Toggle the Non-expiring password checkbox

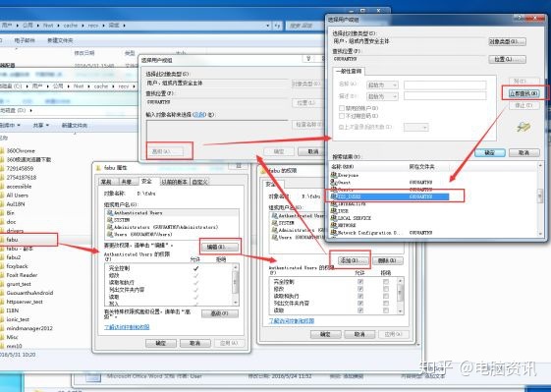pyautogui.click(x=342, y=116)
